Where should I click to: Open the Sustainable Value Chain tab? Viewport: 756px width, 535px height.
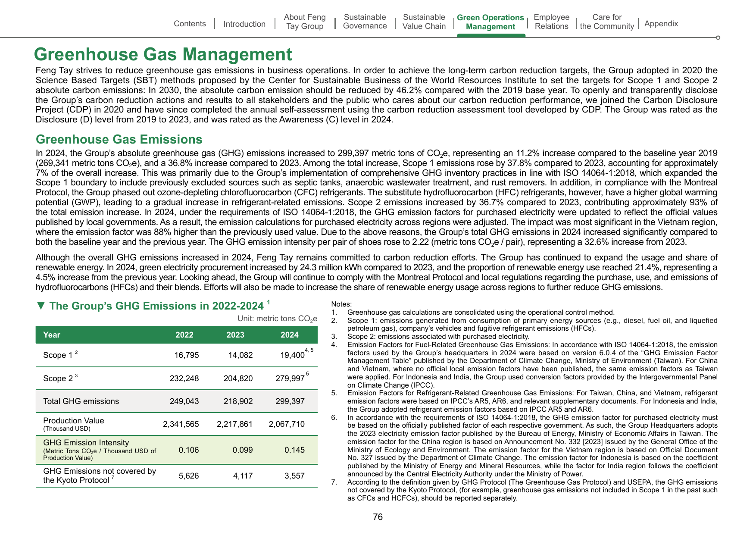click(x=424, y=22)
